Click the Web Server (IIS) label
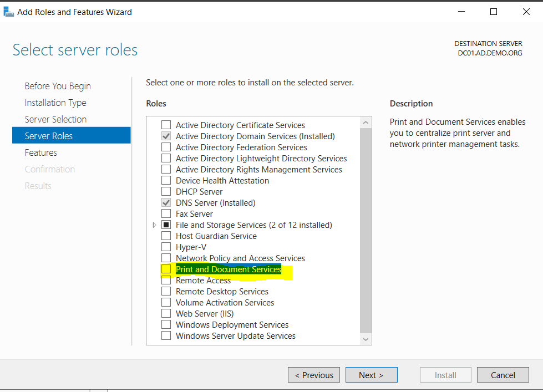The image size is (543, 392). click(205, 313)
